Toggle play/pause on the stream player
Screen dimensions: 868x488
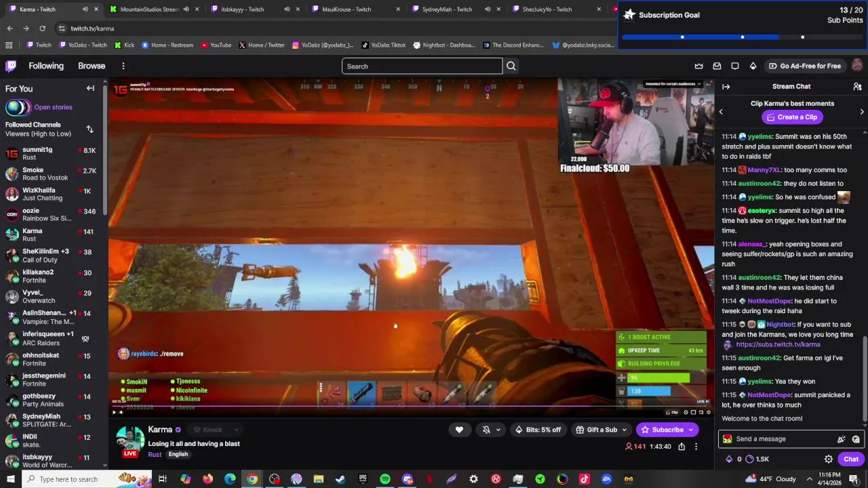click(114, 412)
